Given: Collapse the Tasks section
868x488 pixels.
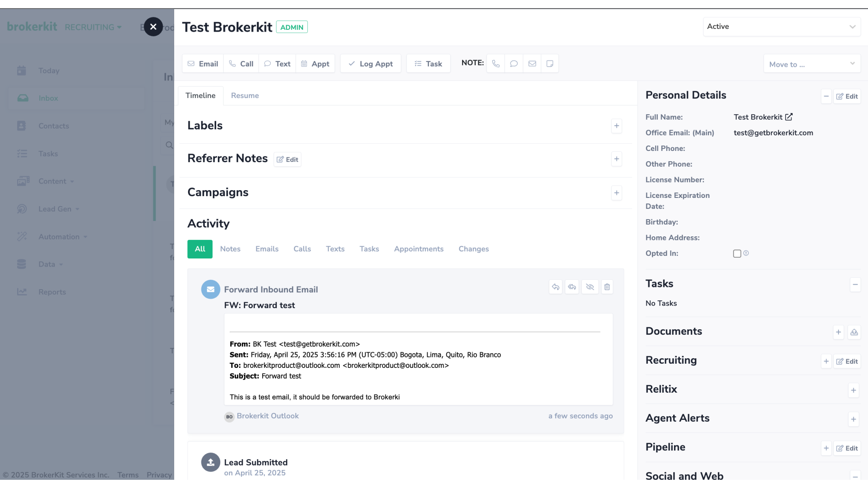Looking at the screenshot, I should coord(855,285).
